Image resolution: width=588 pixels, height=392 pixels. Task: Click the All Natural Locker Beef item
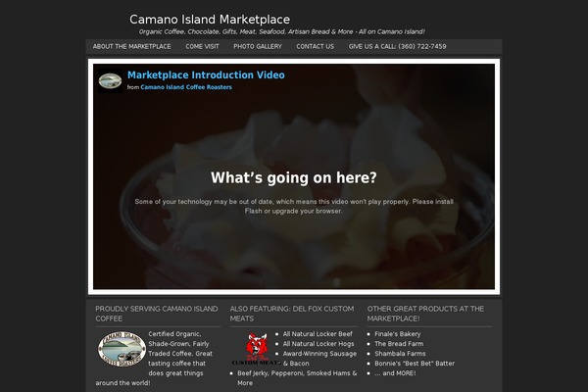click(x=318, y=334)
